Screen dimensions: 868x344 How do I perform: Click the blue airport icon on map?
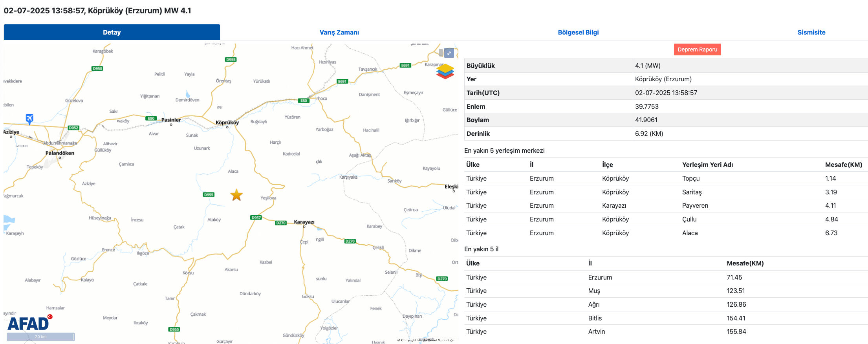tap(29, 118)
